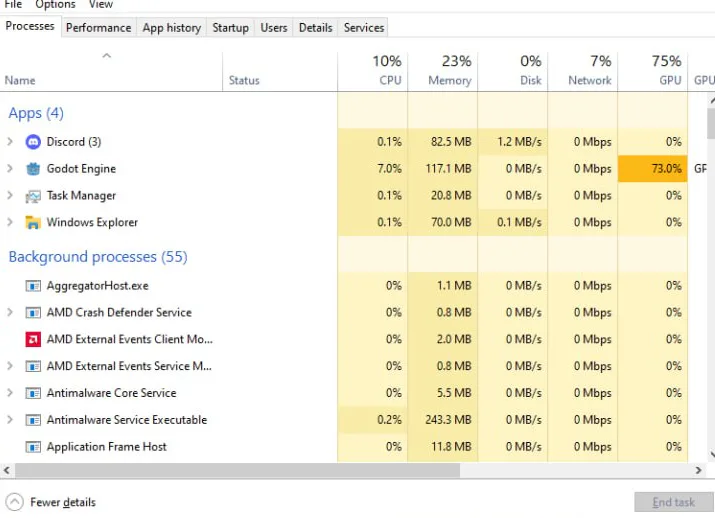Click Godot Engine's 73.0% GPU cell
The width and height of the screenshot is (715, 518).
[x=653, y=169]
